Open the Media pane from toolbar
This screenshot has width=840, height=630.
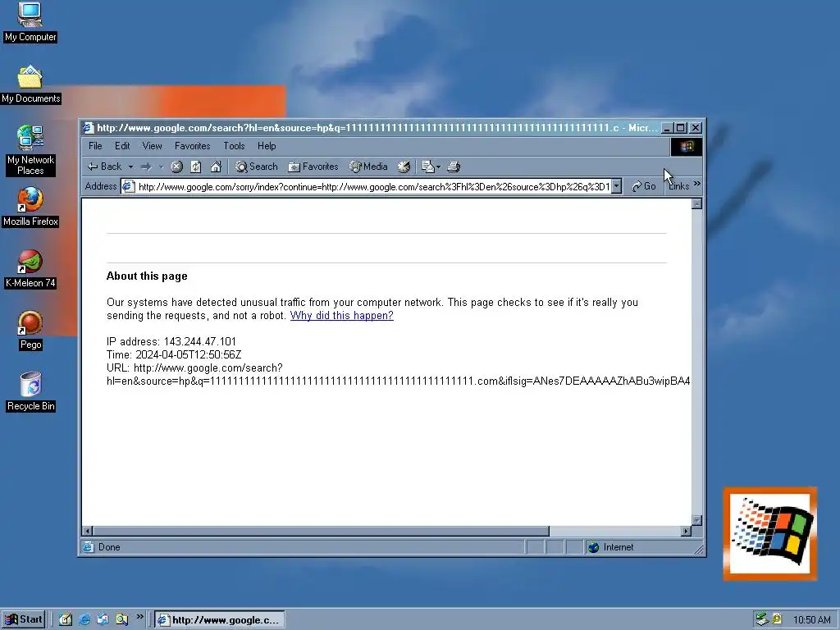point(368,167)
